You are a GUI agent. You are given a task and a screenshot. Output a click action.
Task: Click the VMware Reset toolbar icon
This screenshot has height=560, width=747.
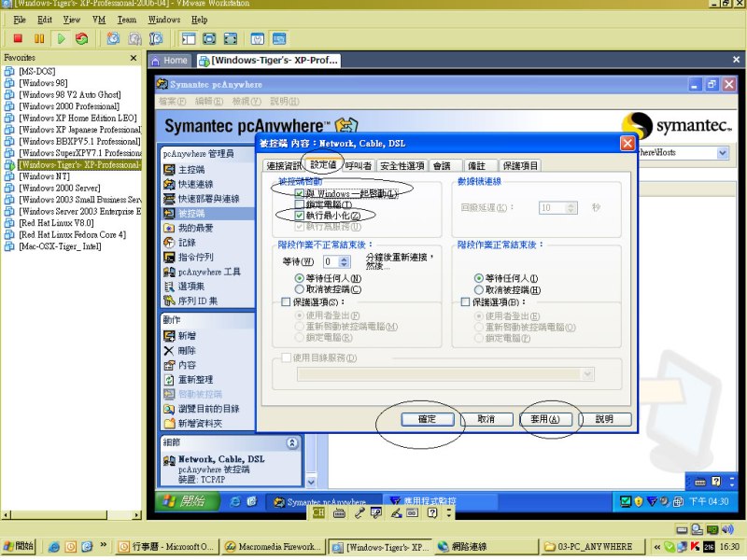(x=82, y=38)
